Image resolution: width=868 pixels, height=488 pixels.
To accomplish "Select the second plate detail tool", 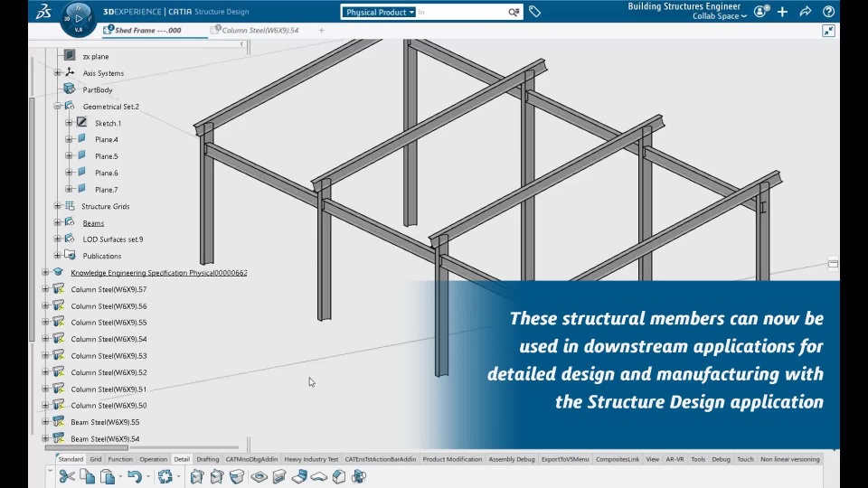I will click(x=217, y=476).
